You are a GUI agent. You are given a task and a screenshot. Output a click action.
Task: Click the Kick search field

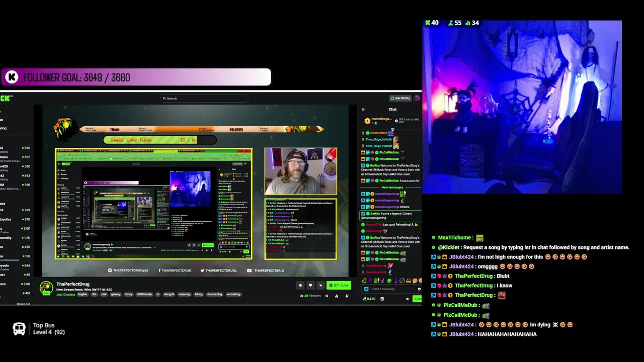pos(204,99)
